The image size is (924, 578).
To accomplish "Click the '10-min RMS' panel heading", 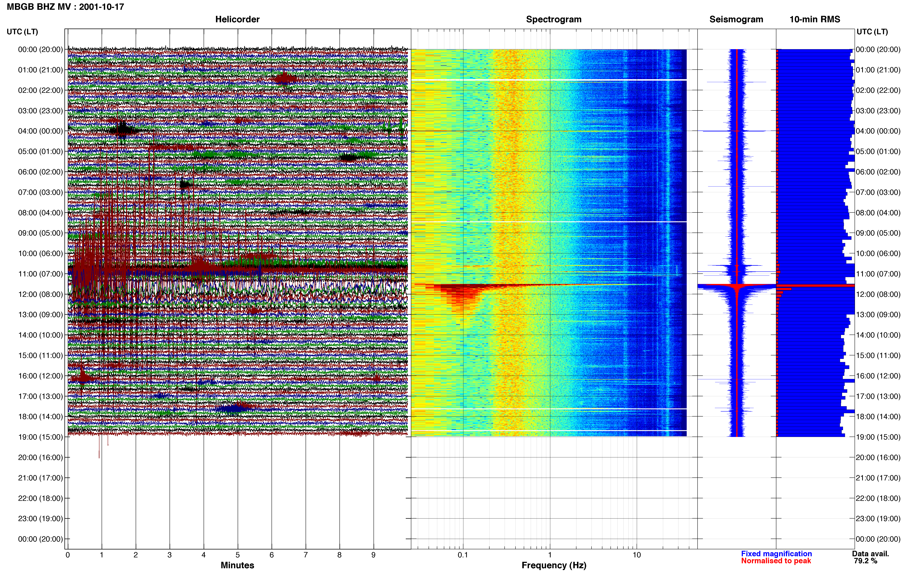I will (815, 20).
